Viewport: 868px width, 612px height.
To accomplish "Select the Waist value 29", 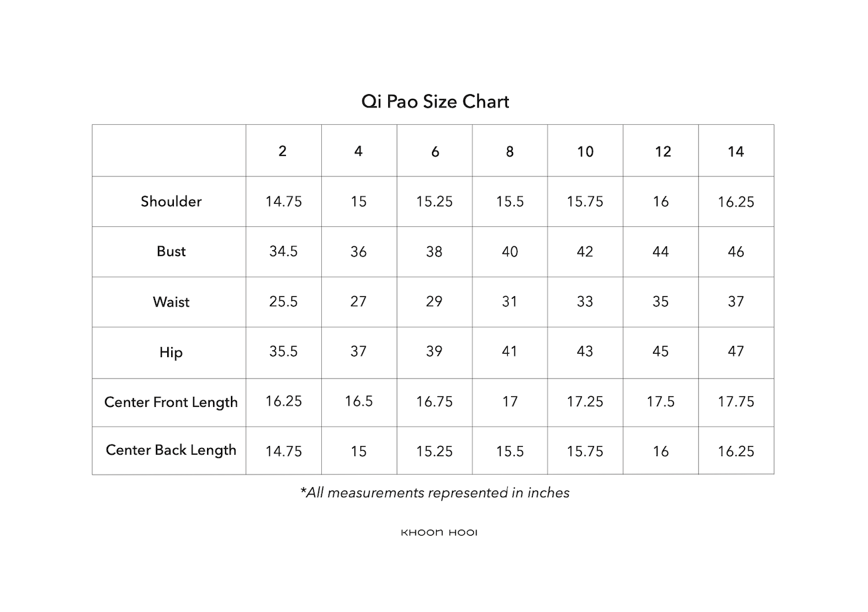I will tap(434, 302).
